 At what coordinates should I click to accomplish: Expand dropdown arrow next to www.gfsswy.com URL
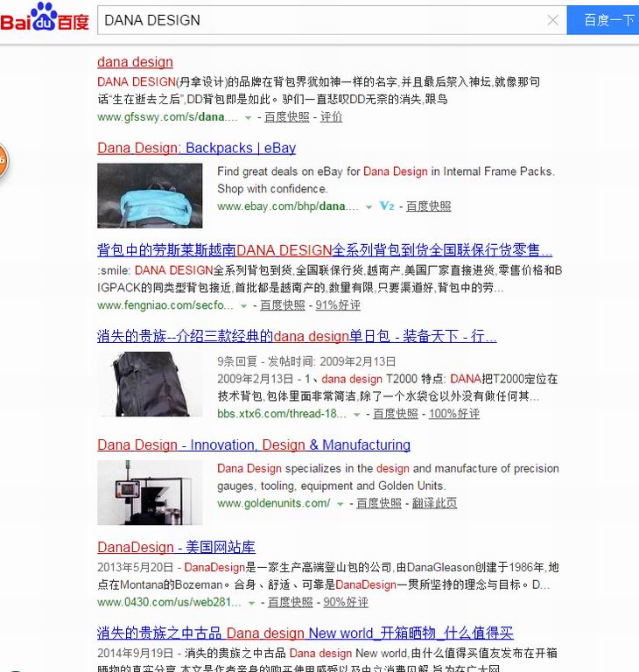248,118
